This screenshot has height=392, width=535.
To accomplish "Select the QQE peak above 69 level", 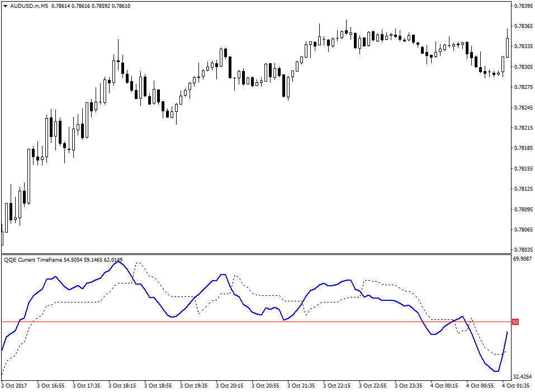I will [119, 263].
